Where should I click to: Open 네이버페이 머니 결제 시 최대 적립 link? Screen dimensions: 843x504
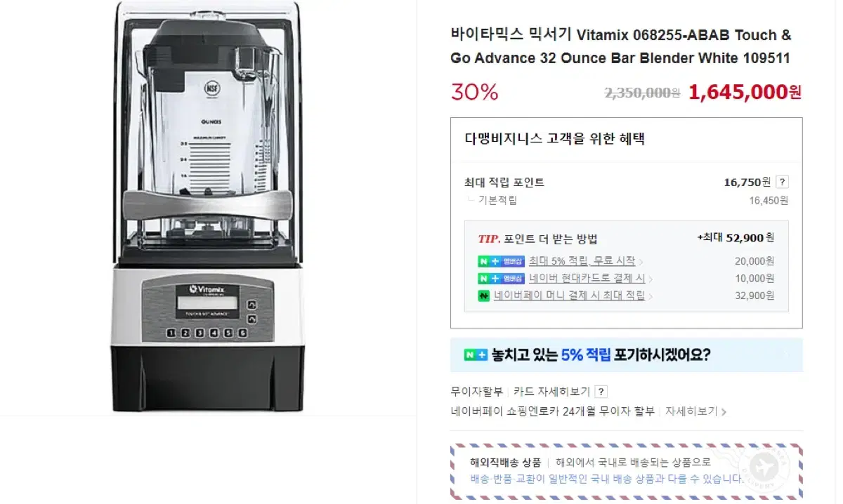pyautogui.click(x=569, y=296)
